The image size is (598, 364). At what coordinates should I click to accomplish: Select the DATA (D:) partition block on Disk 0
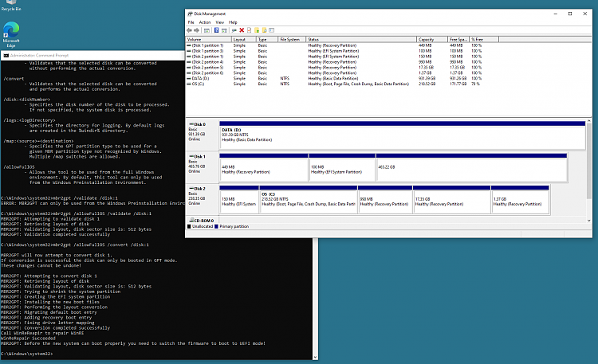(x=391, y=135)
